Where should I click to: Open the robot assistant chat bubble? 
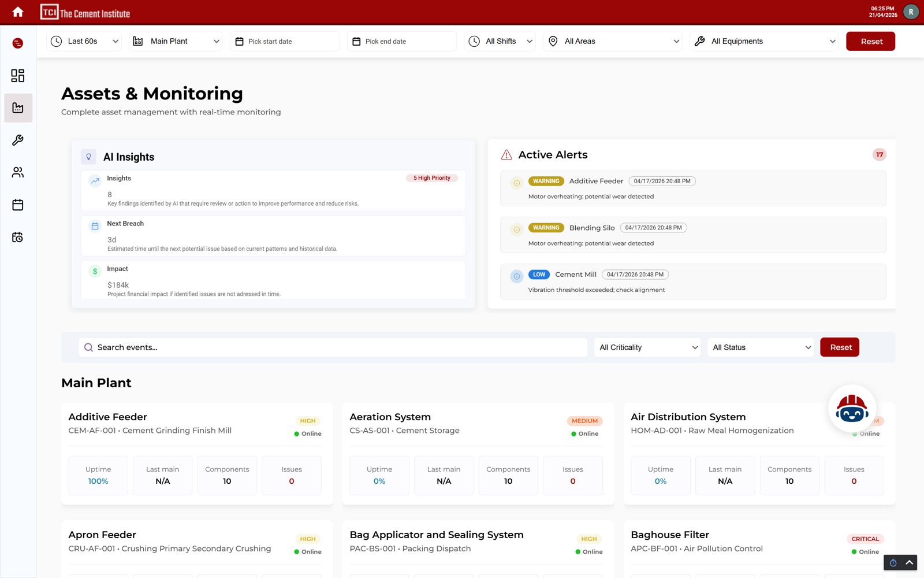coord(852,409)
